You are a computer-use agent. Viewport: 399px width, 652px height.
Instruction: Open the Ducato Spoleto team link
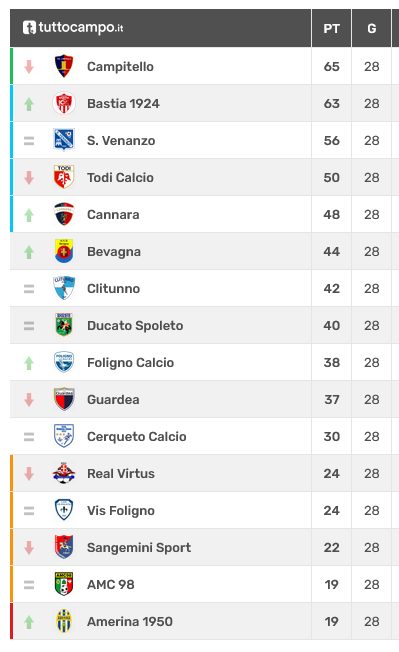(x=135, y=326)
